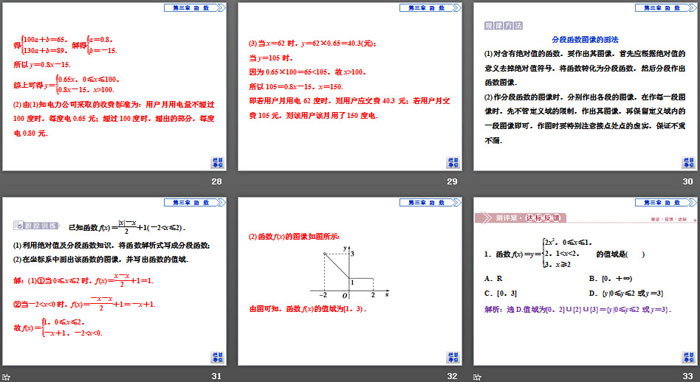The height and width of the screenshot is (382, 700).
Task: Click the slide number label 28
Action: 217,181
